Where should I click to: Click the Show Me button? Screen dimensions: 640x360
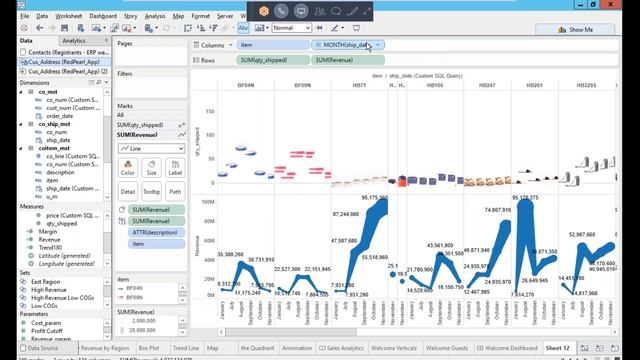pos(575,29)
